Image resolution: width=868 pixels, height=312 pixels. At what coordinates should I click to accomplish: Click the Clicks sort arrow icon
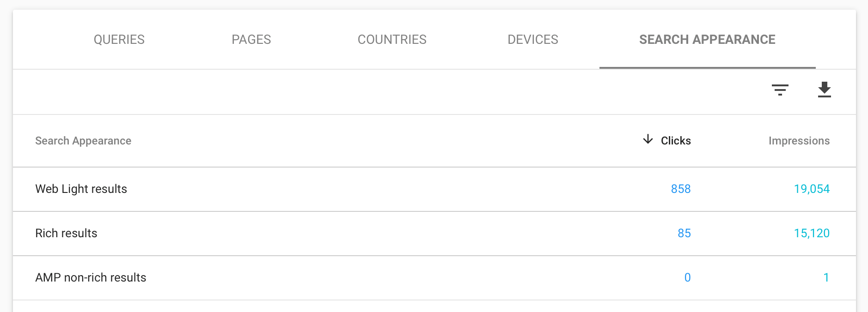point(648,139)
